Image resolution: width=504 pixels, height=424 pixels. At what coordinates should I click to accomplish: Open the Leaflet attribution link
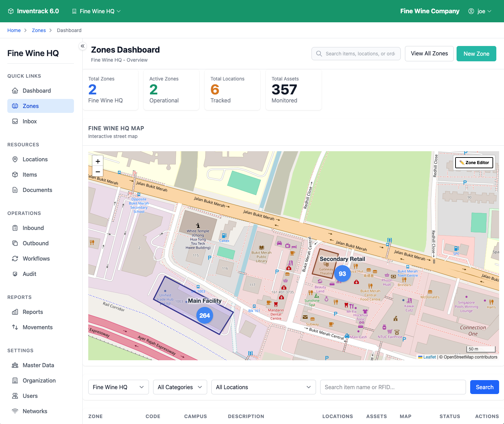tap(429, 357)
